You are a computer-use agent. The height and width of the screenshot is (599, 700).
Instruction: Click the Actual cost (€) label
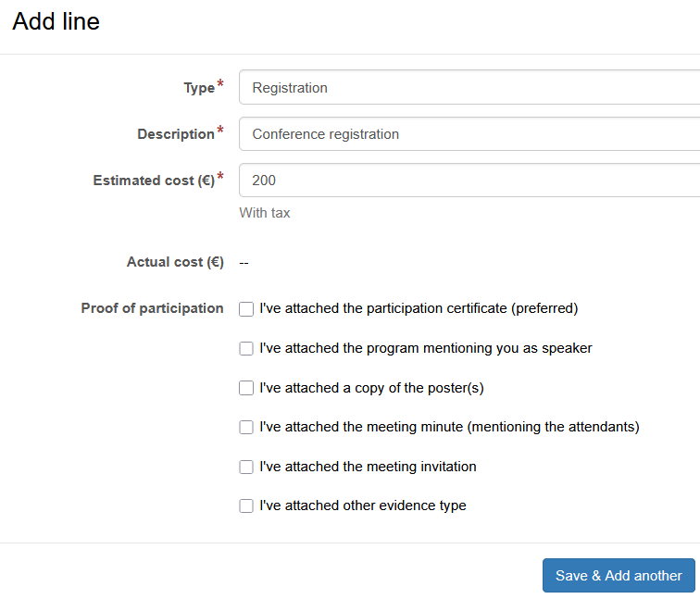click(175, 262)
